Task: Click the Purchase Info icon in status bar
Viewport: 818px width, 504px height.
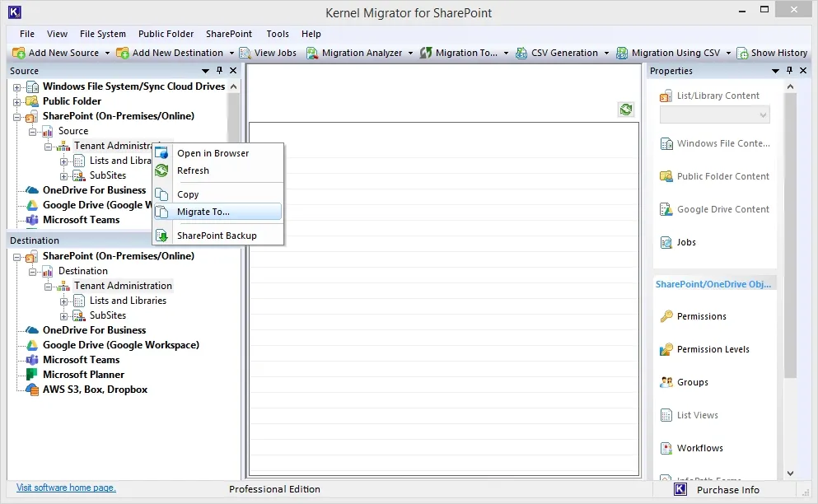Action: coord(680,489)
